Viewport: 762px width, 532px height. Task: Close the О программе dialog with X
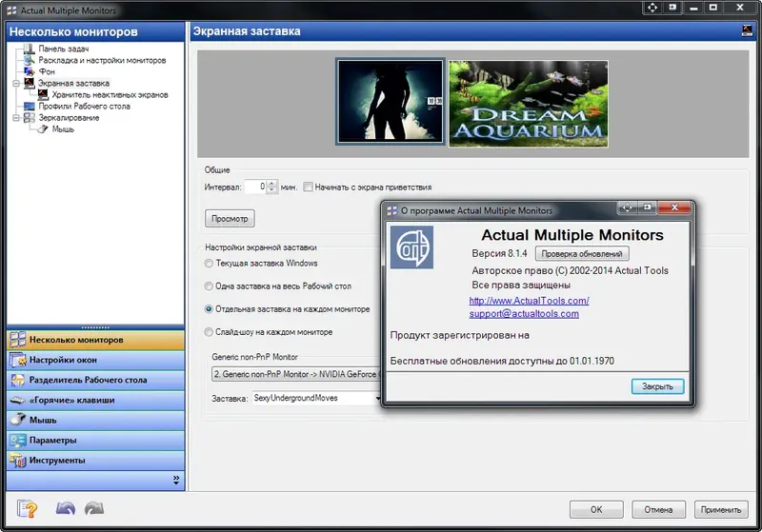click(674, 207)
